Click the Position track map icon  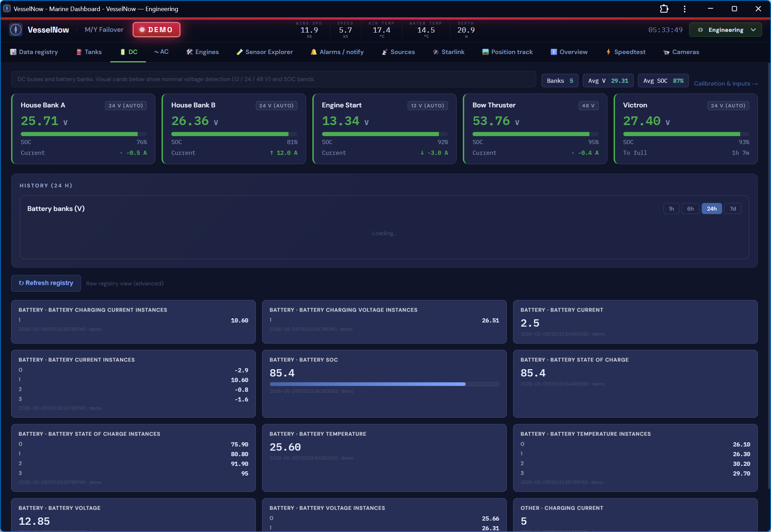[485, 52]
